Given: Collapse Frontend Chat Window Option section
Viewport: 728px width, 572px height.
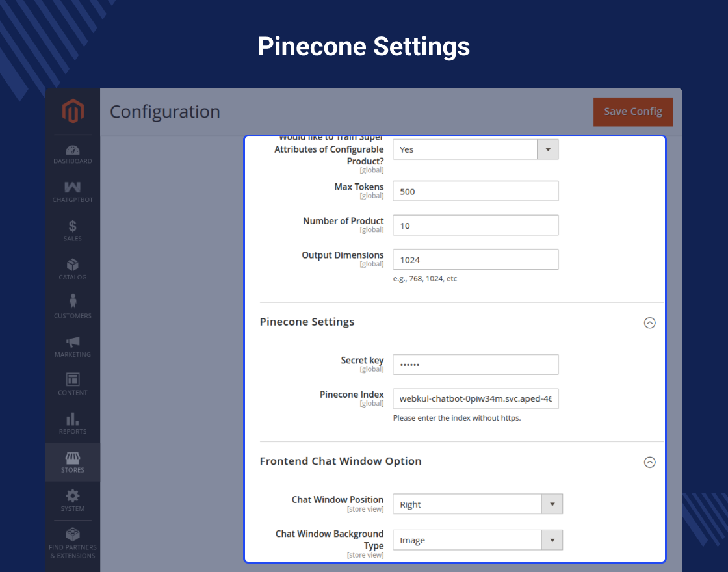Looking at the screenshot, I should pyautogui.click(x=649, y=462).
